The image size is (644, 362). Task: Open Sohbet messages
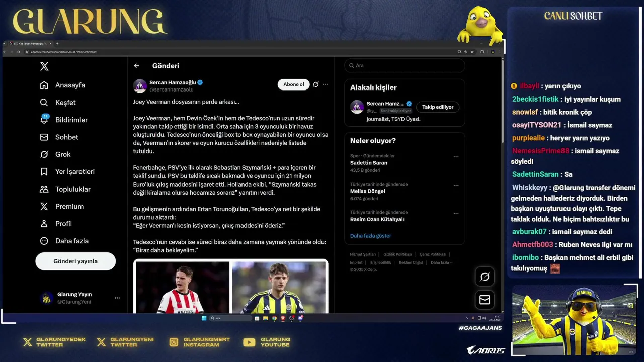tap(59, 137)
